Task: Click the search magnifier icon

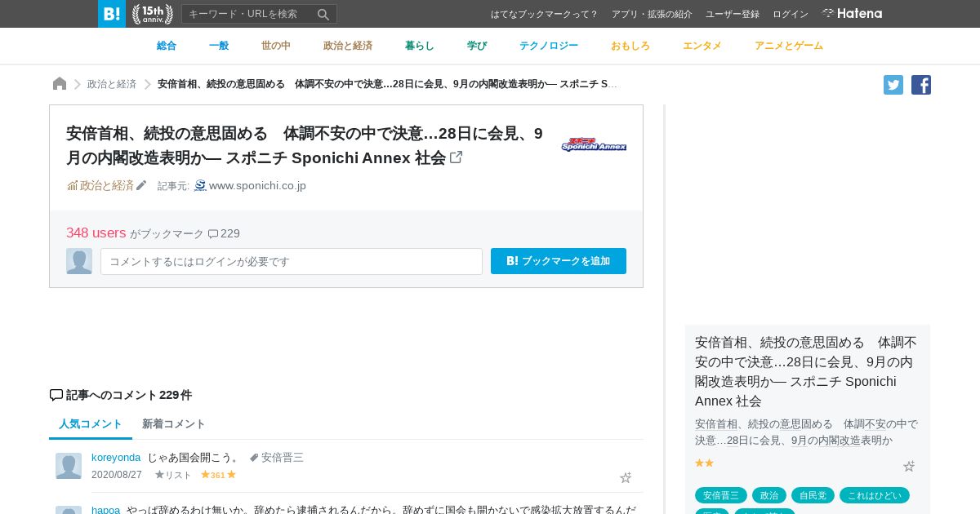Action: pyautogui.click(x=323, y=14)
